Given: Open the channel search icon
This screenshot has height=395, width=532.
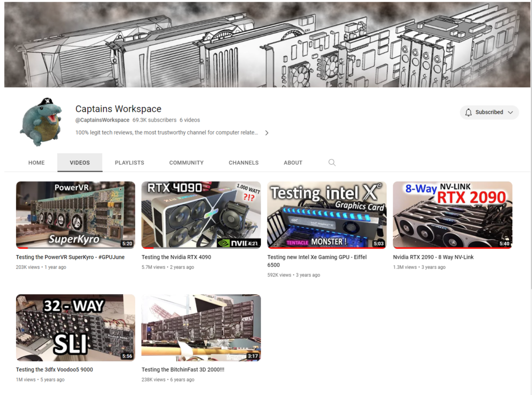Looking at the screenshot, I should [331, 162].
